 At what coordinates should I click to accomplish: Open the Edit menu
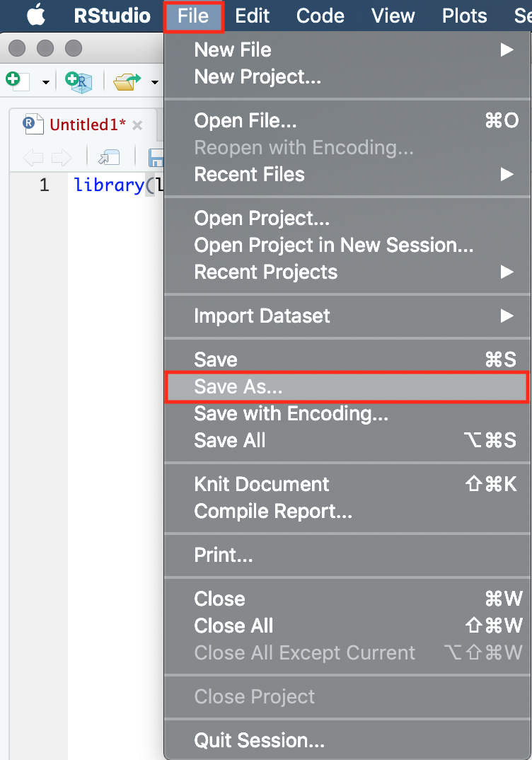tap(252, 16)
